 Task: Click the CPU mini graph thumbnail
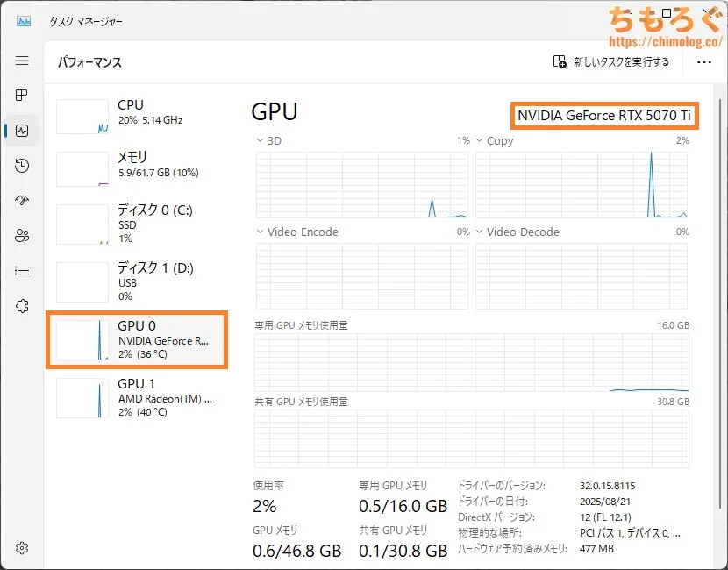click(x=82, y=117)
